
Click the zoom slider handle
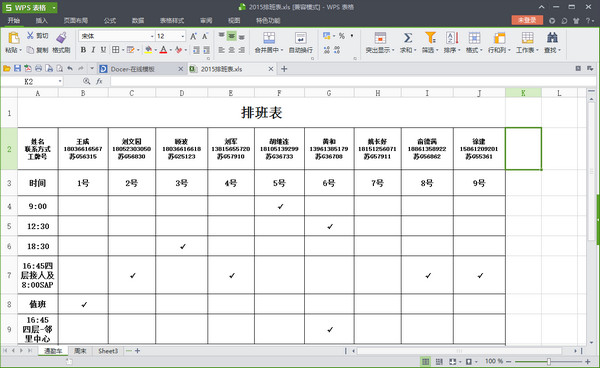click(549, 361)
